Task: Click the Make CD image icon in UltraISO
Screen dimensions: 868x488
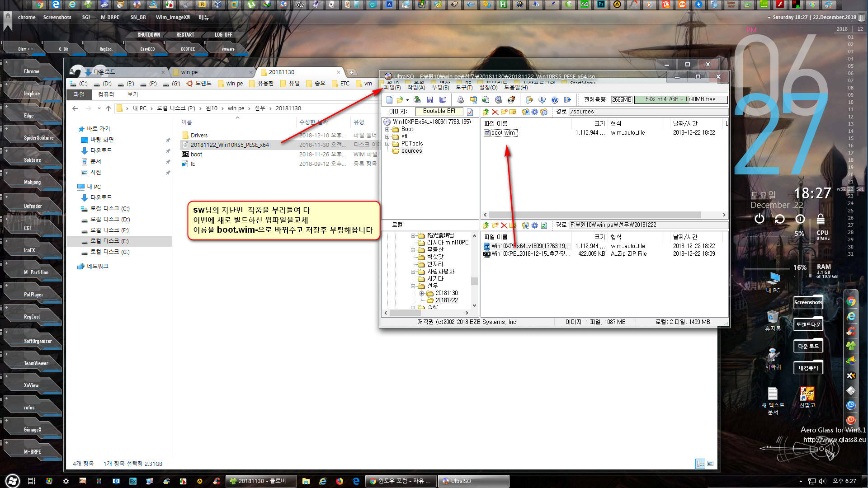Action: pos(460,99)
